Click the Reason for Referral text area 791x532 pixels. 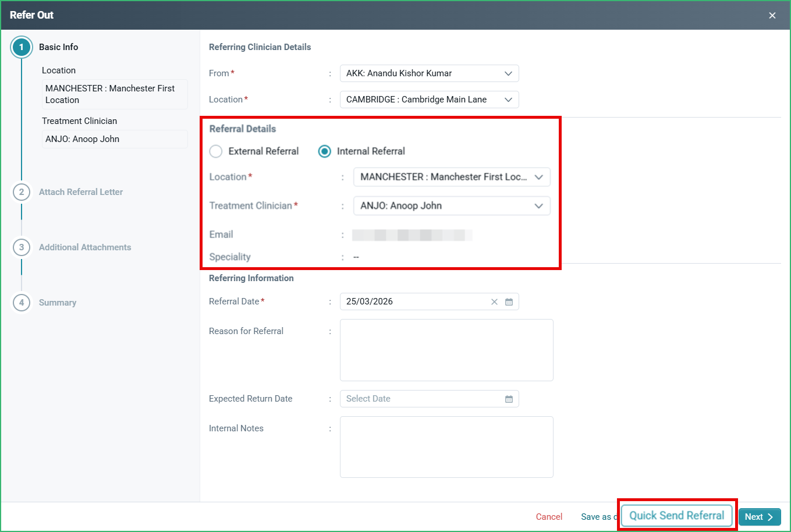446,350
